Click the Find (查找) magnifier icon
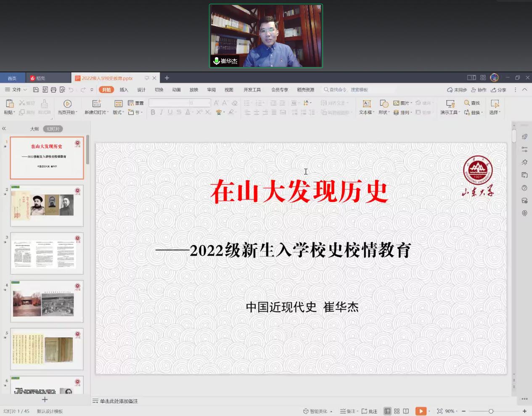This screenshot has height=416, width=532. point(467,103)
